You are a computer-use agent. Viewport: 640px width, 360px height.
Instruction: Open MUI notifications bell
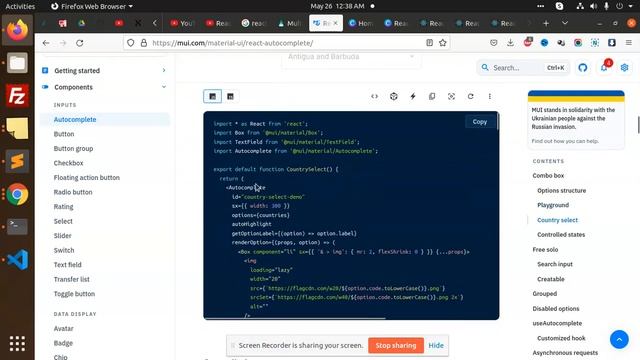coord(604,68)
